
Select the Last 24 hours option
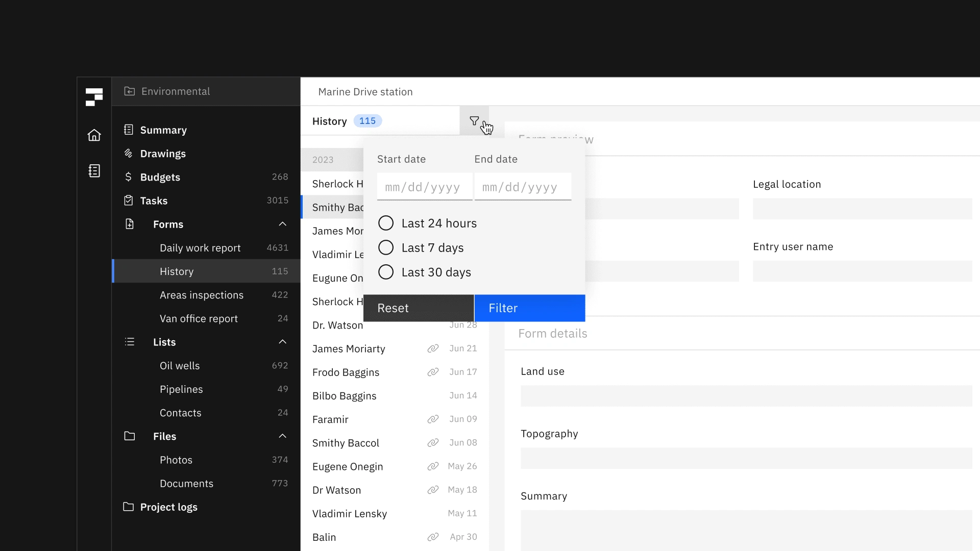pyautogui.click(x=386, y=223)
